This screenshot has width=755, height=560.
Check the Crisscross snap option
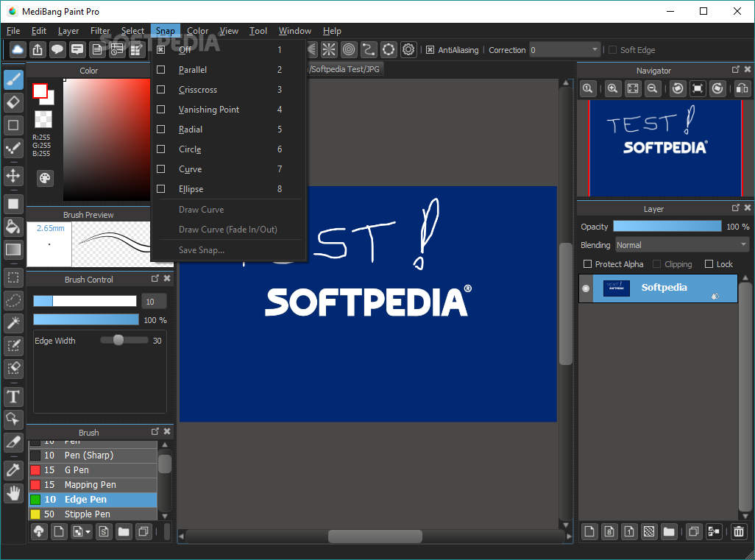161,90
